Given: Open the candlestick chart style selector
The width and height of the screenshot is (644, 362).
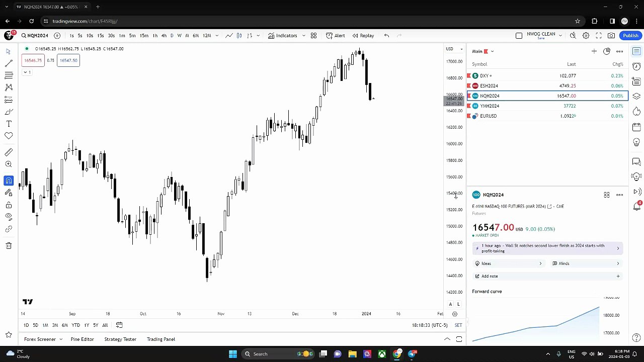Looking at the screenshot, I should tap(239, 36).
